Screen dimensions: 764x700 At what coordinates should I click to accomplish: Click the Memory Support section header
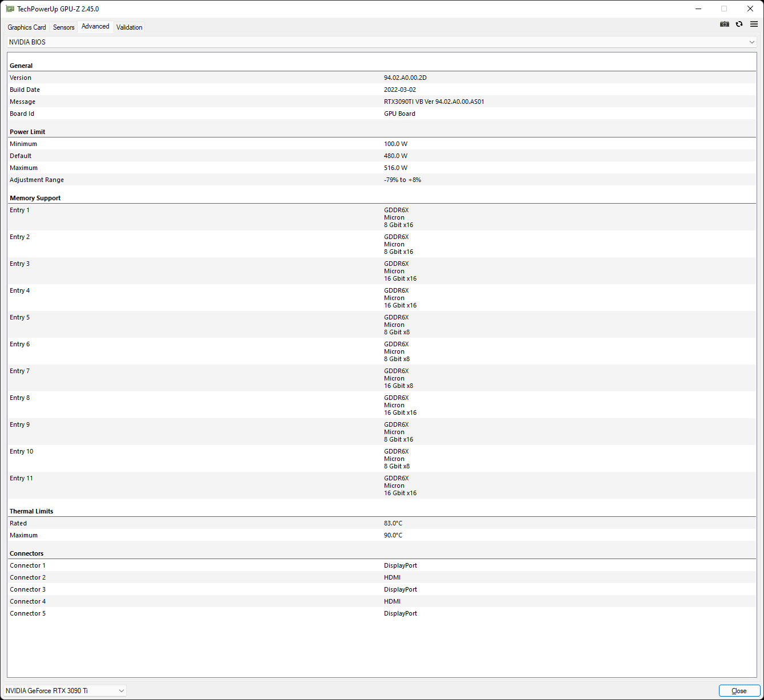(x=35, y=198)
